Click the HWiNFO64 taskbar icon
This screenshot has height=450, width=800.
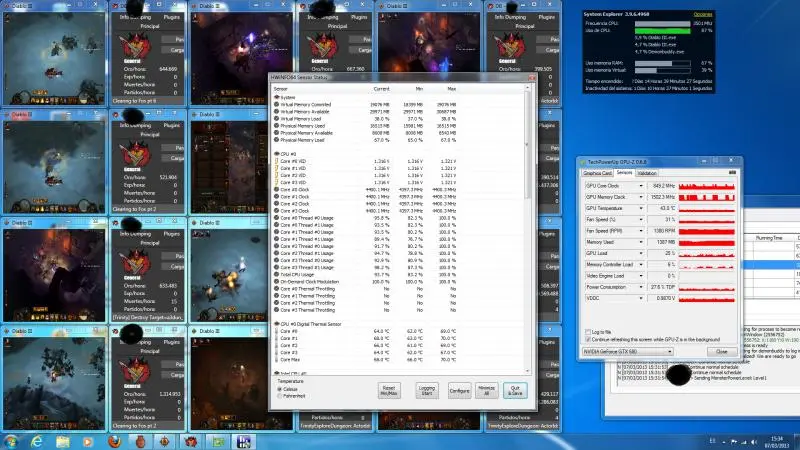point(244,442)
